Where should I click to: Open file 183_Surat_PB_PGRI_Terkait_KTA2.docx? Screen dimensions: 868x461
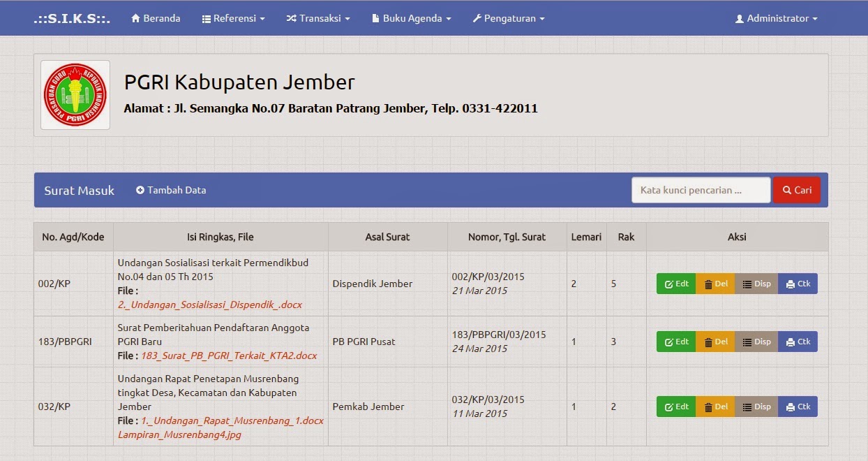pyautogui.click(x=229, y=356)
